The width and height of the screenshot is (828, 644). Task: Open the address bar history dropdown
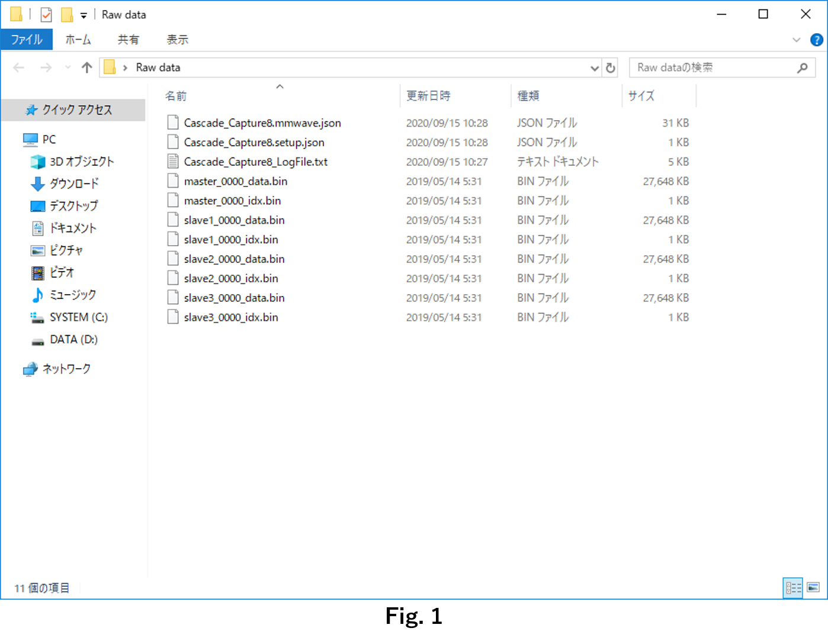[x=595, y=68]
